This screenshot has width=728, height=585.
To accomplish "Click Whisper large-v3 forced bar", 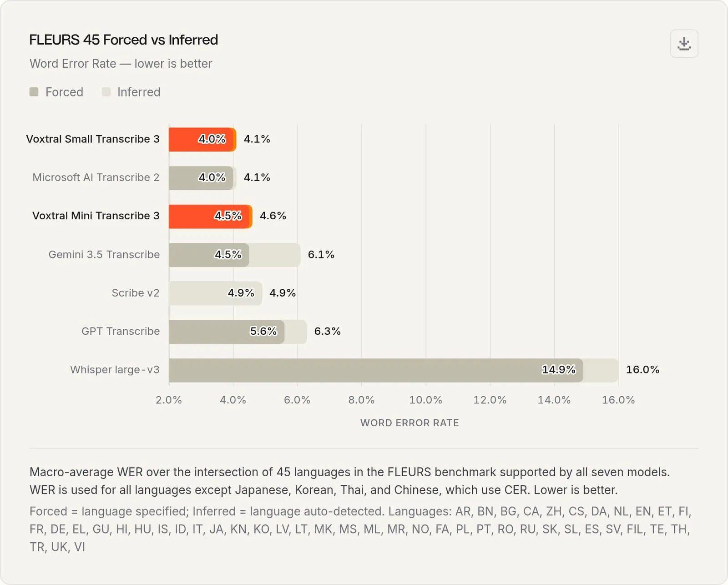I will tap(376, 370).
